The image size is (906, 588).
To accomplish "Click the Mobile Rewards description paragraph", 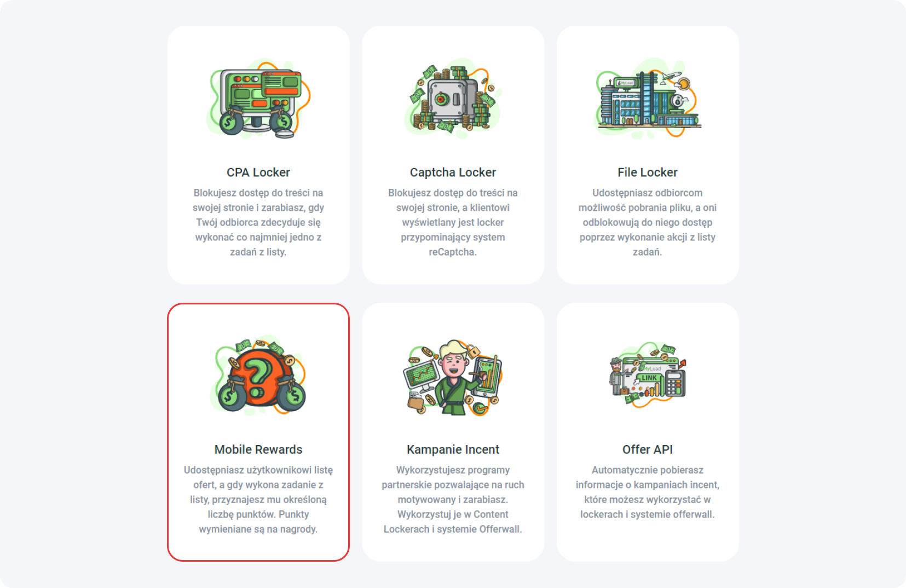I will 258,499.
